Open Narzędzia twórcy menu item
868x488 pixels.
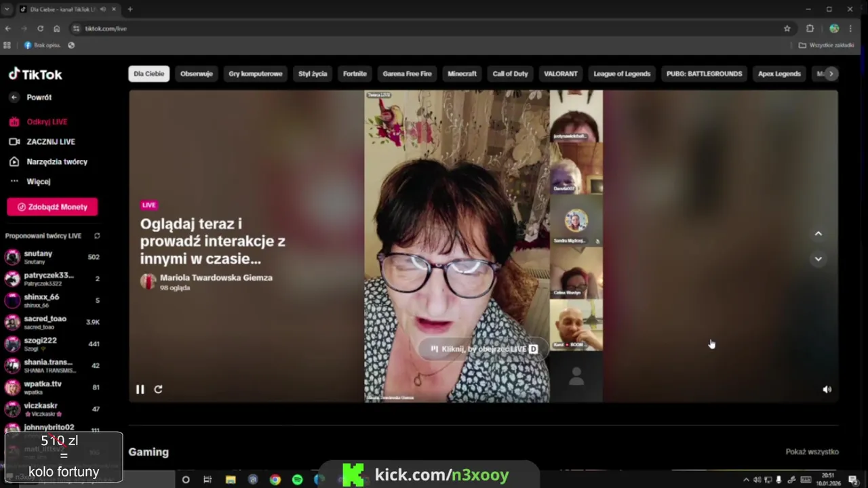(57, 162)
